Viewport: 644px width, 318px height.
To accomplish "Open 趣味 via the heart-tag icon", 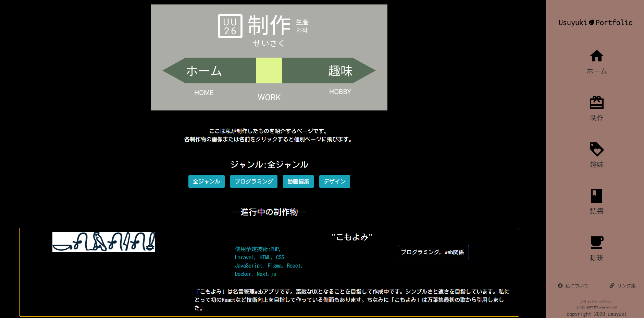I will click(x=596, y=150).
